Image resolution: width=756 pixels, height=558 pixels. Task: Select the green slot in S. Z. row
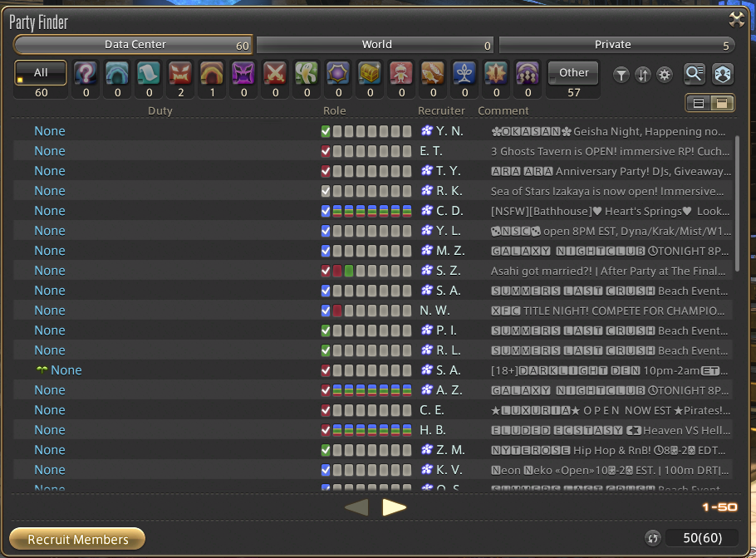[349, 271]
